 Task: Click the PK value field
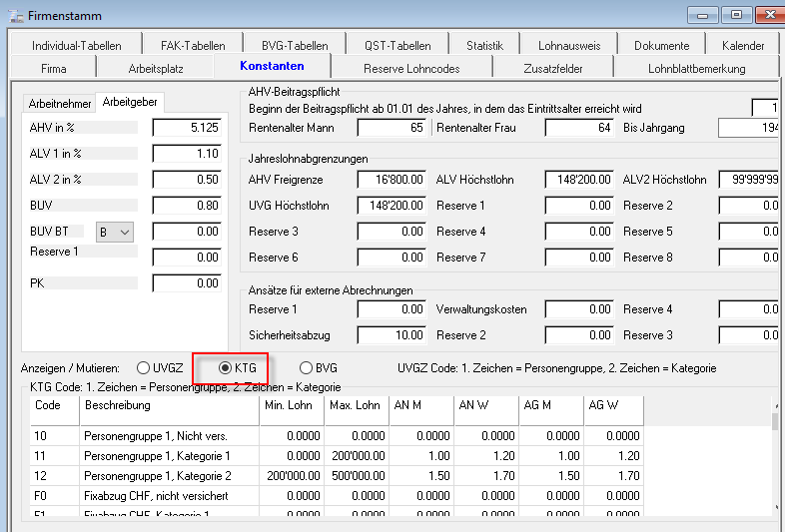187,283
